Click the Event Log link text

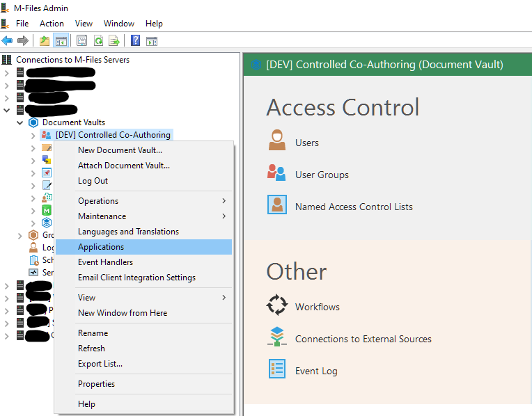click(316, 371)
